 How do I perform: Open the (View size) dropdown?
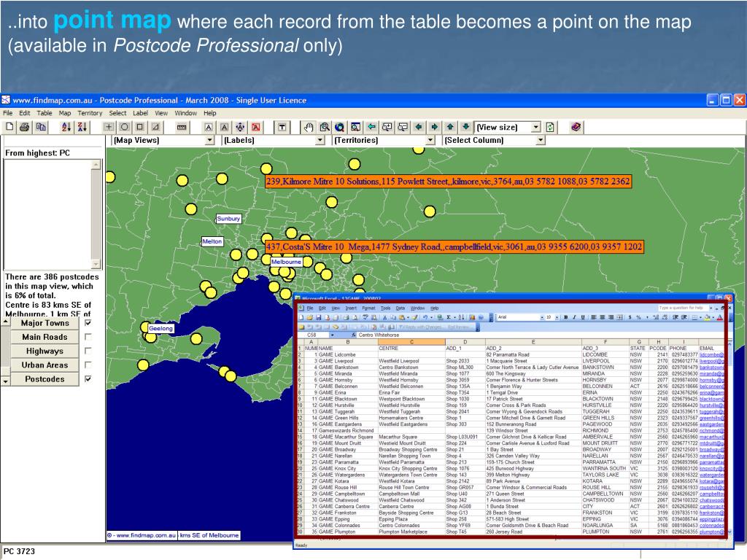[x=536, y=127]
